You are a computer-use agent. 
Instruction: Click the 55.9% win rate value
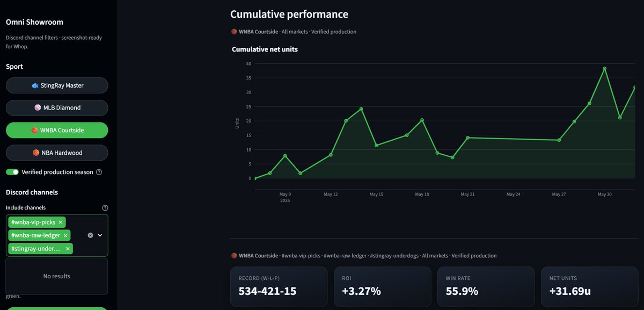(x=462, y=292)
